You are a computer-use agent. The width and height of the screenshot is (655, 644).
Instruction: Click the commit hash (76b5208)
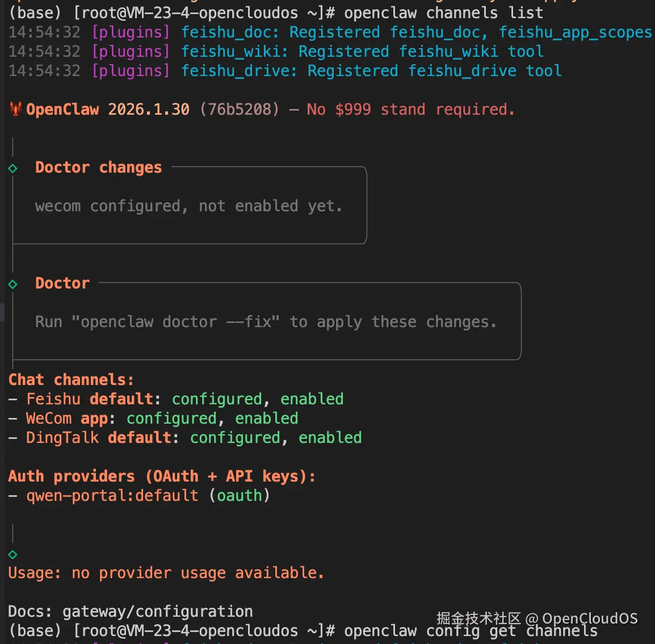tap(240, 109)
